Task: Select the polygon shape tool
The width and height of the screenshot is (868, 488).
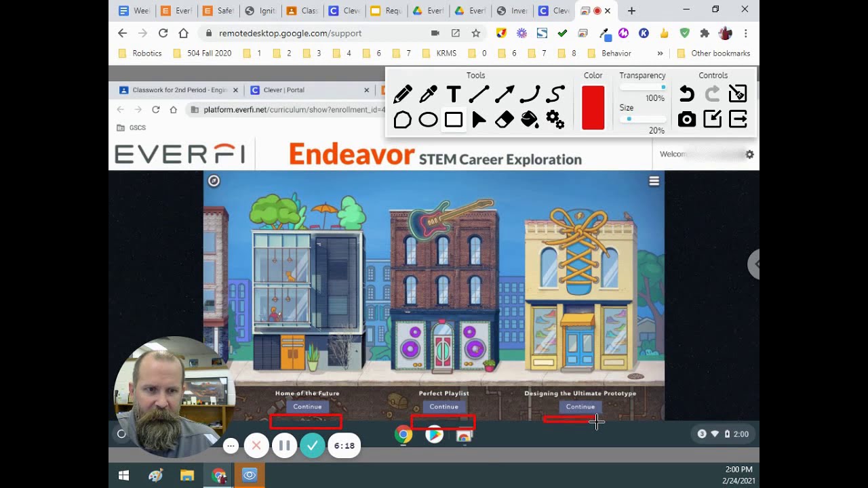Action: tap(403, 120)
